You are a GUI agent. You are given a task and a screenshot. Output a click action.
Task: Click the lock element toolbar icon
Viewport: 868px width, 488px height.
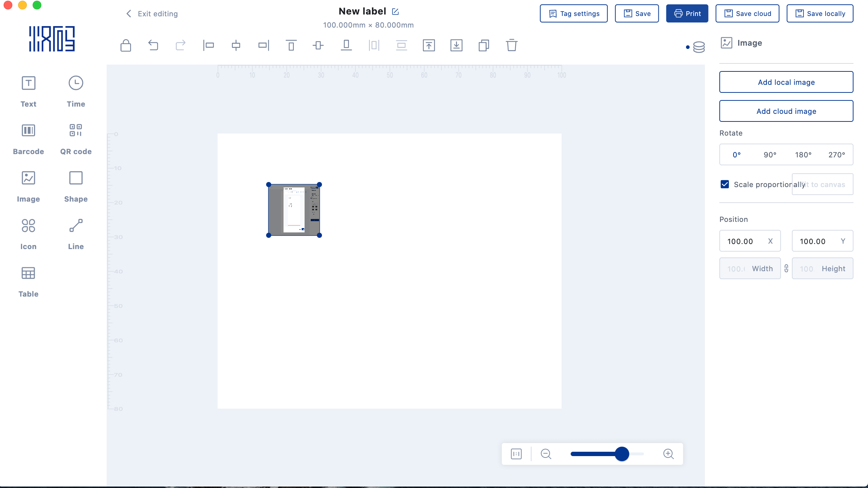(126, 46)
